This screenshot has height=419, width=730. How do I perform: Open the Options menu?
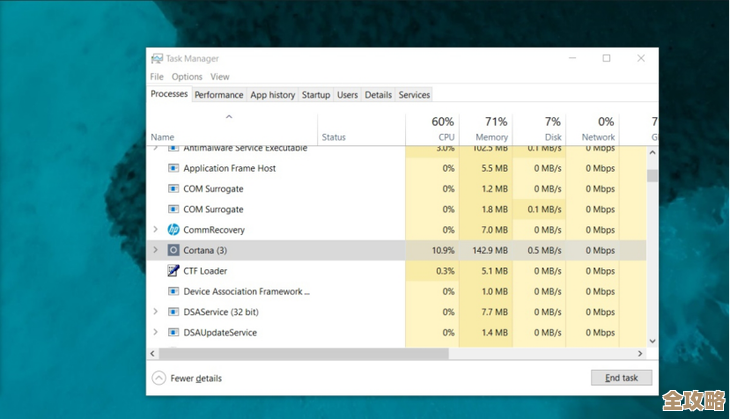187,77
